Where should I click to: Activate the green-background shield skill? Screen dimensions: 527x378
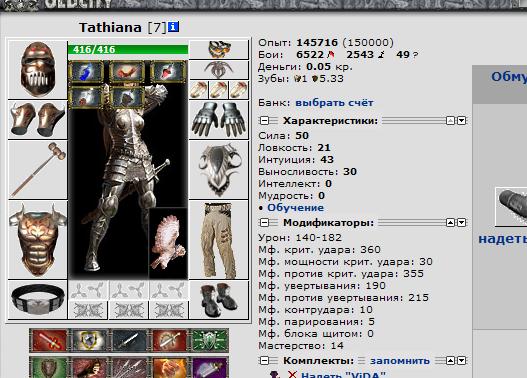48,367
